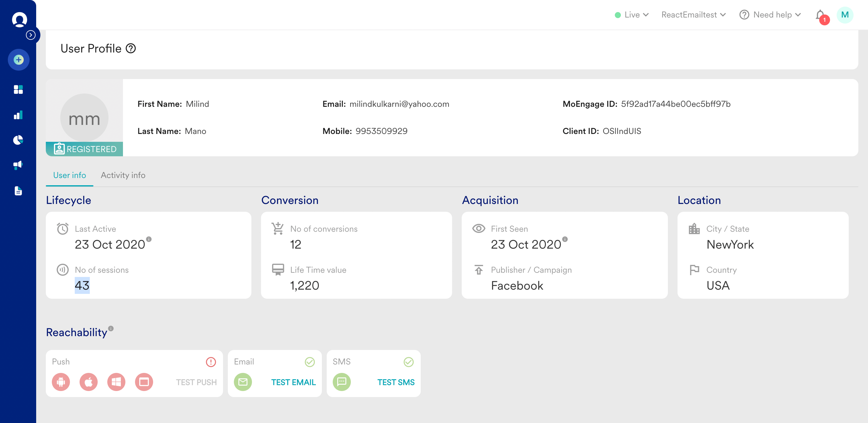
Task: Open the analytics bar chart icon
Action: (x=18, y=115)
